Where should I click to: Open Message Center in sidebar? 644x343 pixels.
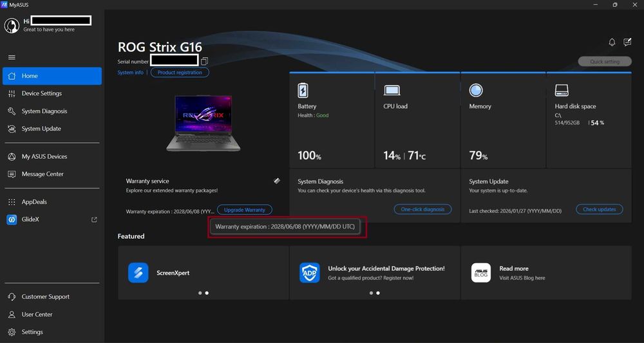click(52, 174)
